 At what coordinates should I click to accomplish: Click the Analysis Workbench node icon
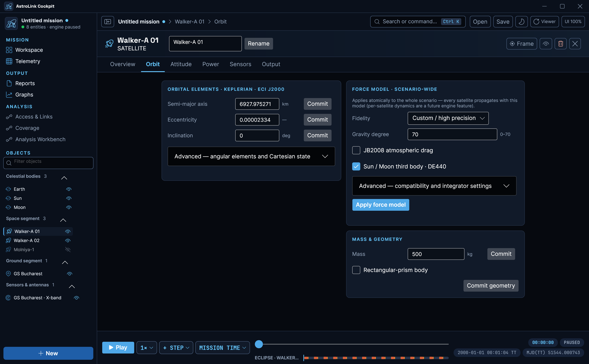[x=9, y=139]
